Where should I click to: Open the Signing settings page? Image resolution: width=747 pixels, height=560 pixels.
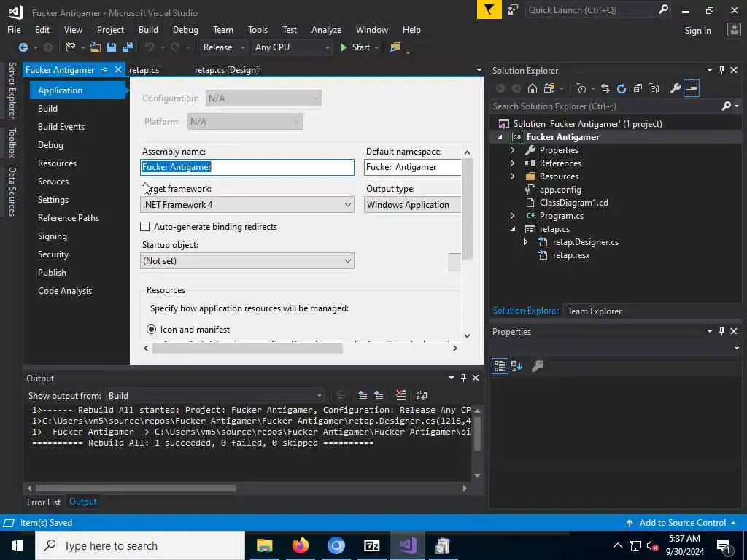[x=53, y=236]
